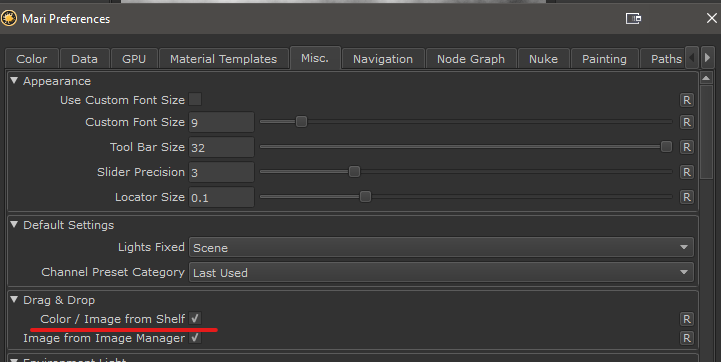Reset Slider Precision with R button
This screenshot has width=721, height=362.
pos(687,172)
